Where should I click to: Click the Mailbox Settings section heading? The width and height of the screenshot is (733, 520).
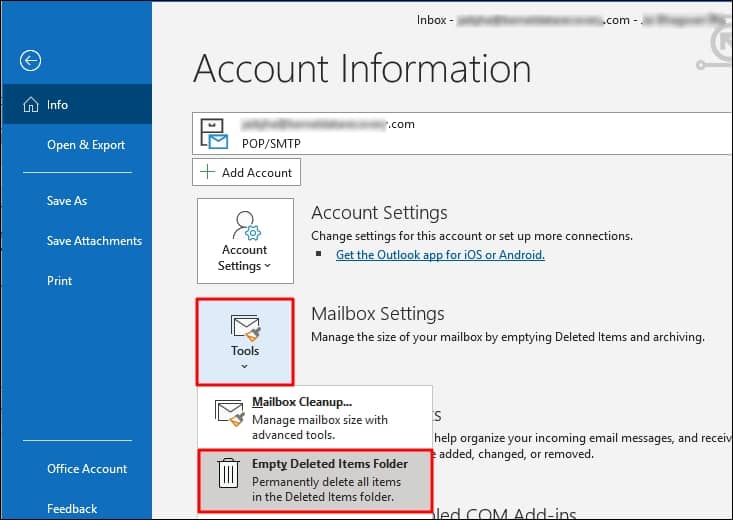coord(378,313)
